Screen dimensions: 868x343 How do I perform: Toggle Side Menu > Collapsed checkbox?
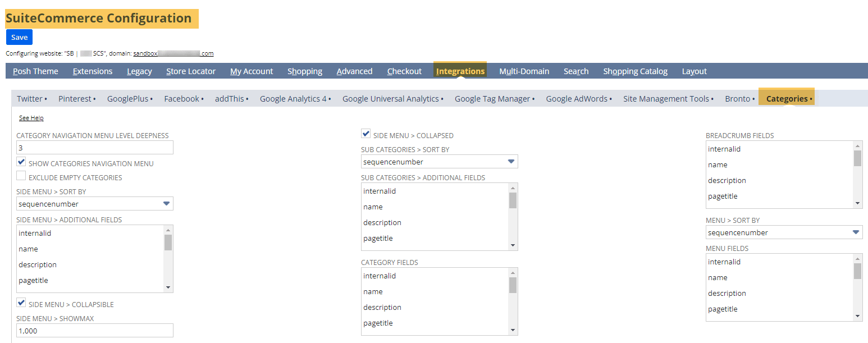click(366, 134)
